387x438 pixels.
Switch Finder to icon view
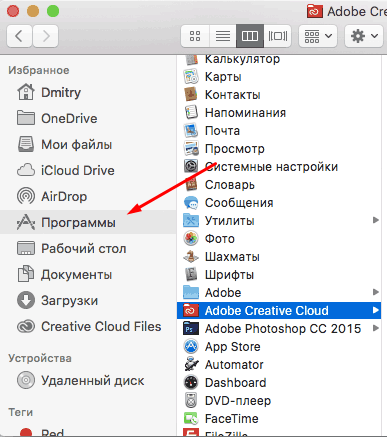[195, 36]
